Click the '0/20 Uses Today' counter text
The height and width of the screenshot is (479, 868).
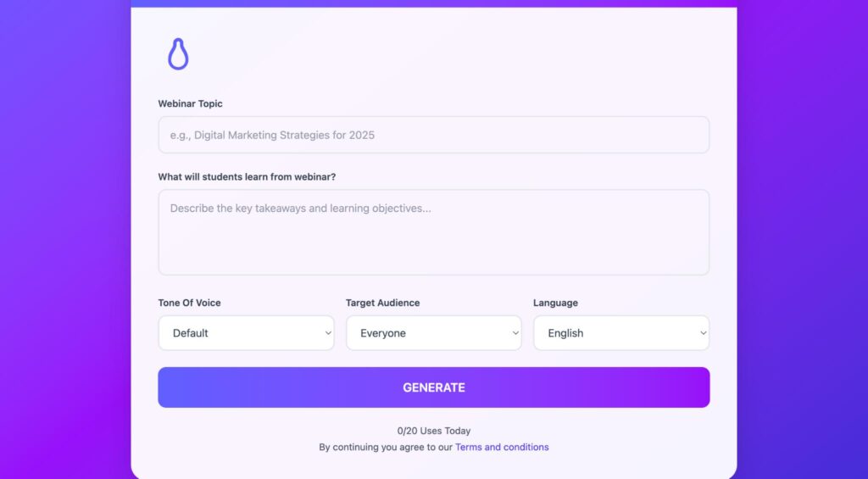433,431
